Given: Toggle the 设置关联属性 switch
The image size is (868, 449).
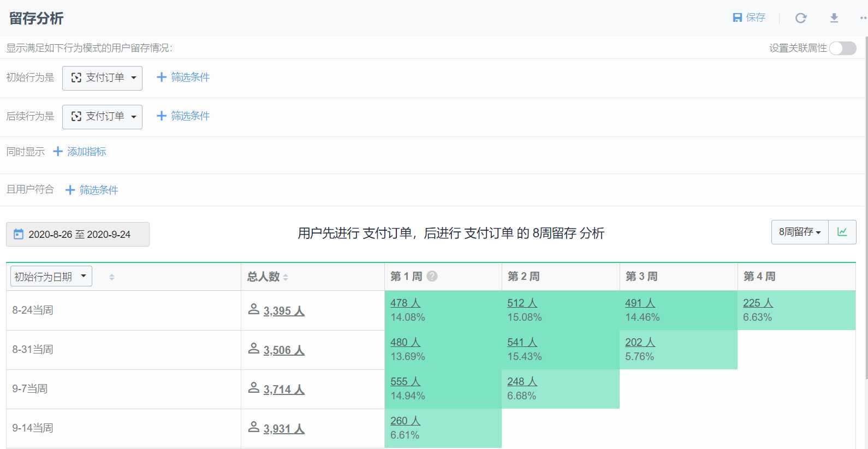Looking at the screenshot, I should 843,48.
